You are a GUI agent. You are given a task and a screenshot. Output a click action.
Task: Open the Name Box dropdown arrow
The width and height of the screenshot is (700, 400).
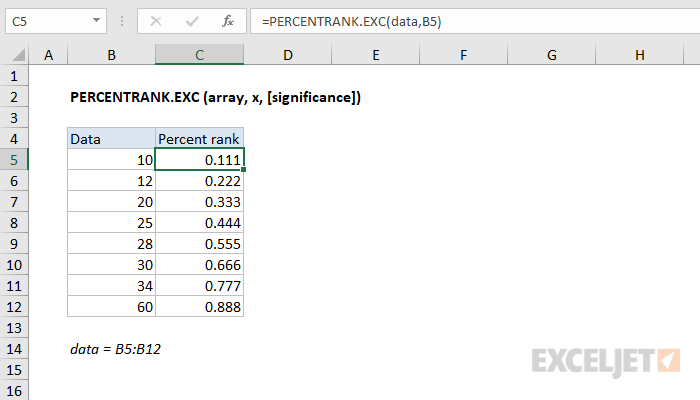click(96, 21)
